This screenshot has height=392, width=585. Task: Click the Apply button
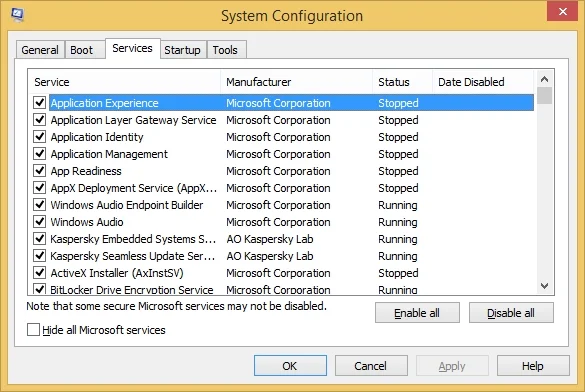(x=452, y=366)
